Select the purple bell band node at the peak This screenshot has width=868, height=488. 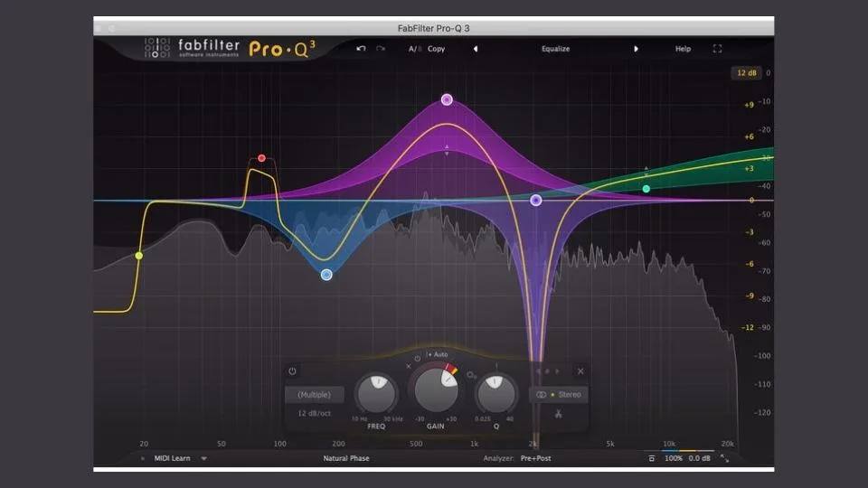click(447, 99)
